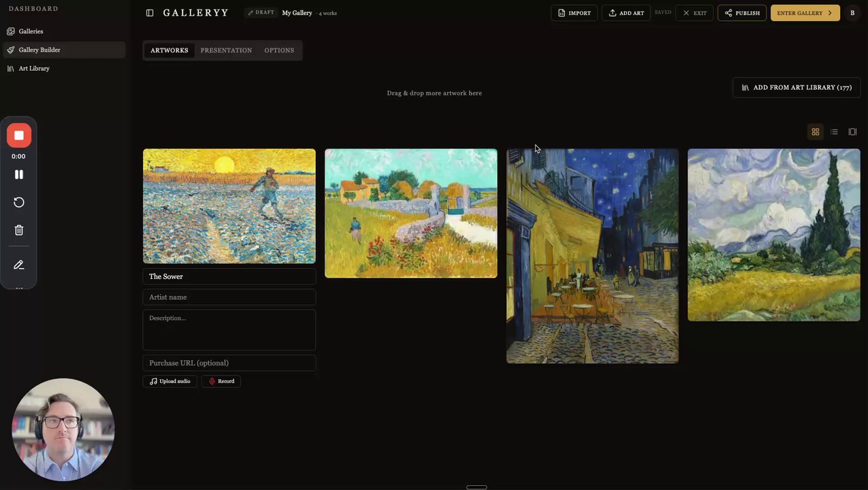Click the Add Art button
This screenshot has height=490, width=868.
pyautogui.click(x=626, y=13)
